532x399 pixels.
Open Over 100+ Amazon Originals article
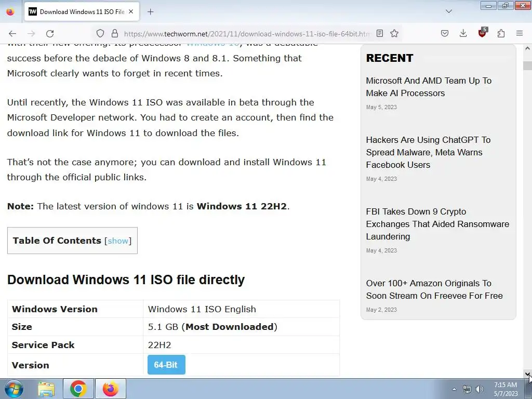tap(434, 289)
